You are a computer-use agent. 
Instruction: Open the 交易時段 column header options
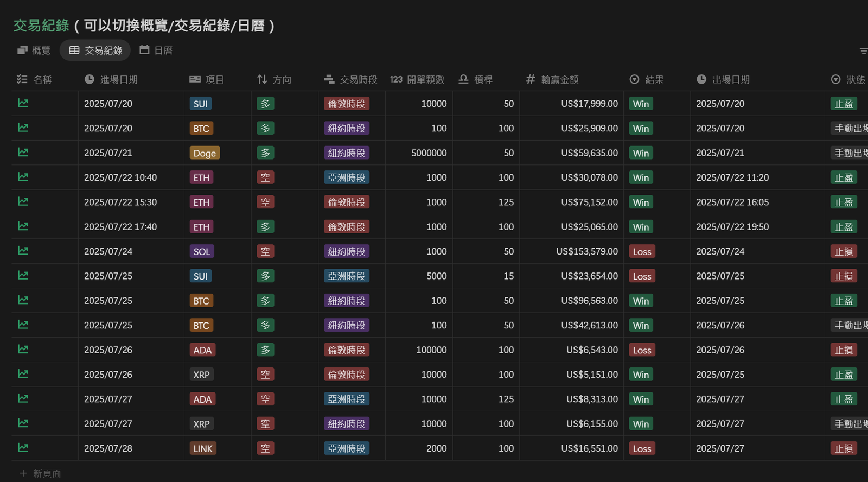point(358,79)
